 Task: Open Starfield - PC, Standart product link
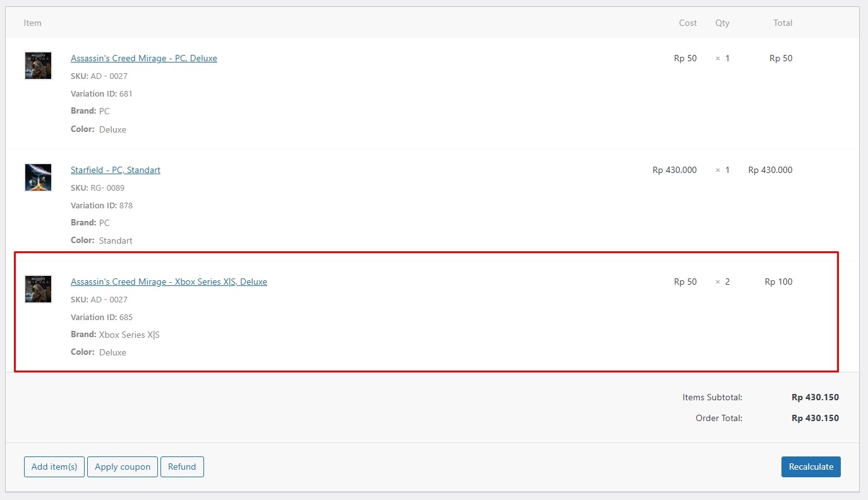click(x=116, y=170)
